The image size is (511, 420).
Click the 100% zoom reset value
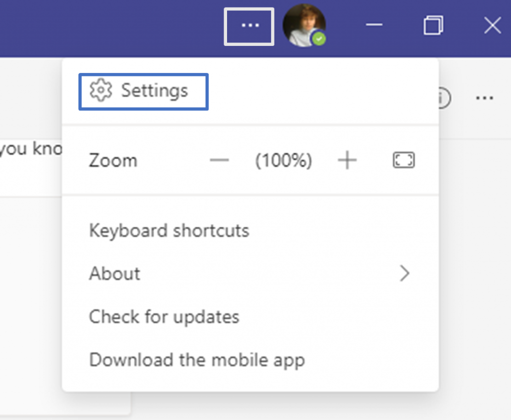coord(283,160)
